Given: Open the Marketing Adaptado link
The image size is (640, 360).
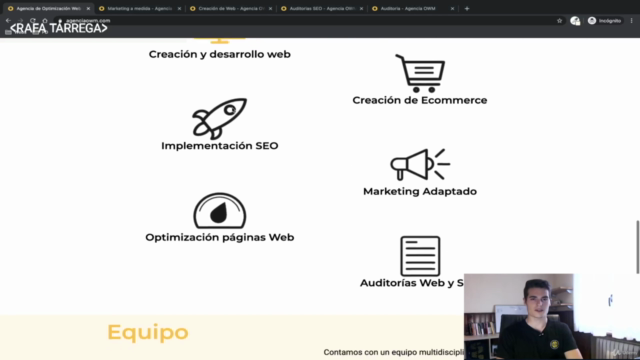Looking at the screenshot, I should pyautogui.click(x=420, y=191).
